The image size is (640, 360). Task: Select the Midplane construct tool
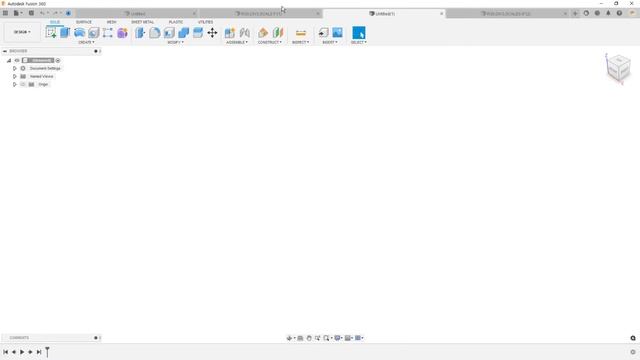click(278, 33)
